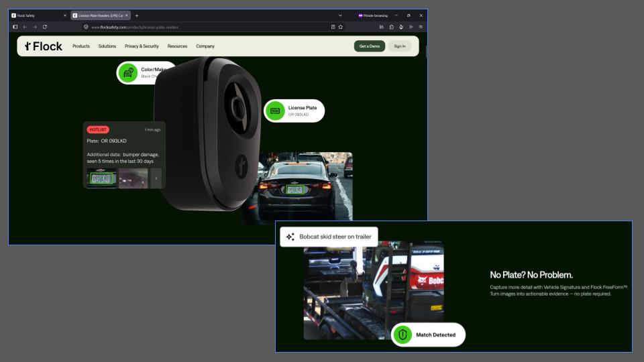Click the Sign In button
644x362 pixels.
(x=400, y=46)
